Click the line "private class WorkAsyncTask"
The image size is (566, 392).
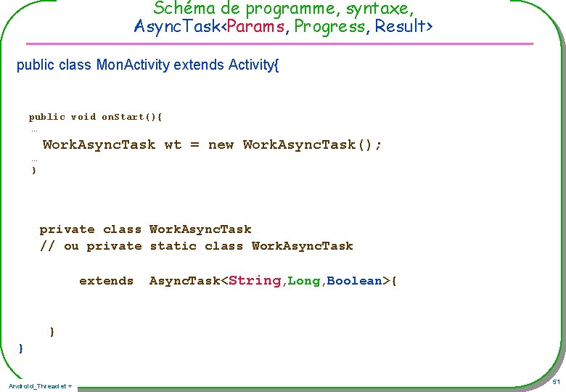click(145, 229)
